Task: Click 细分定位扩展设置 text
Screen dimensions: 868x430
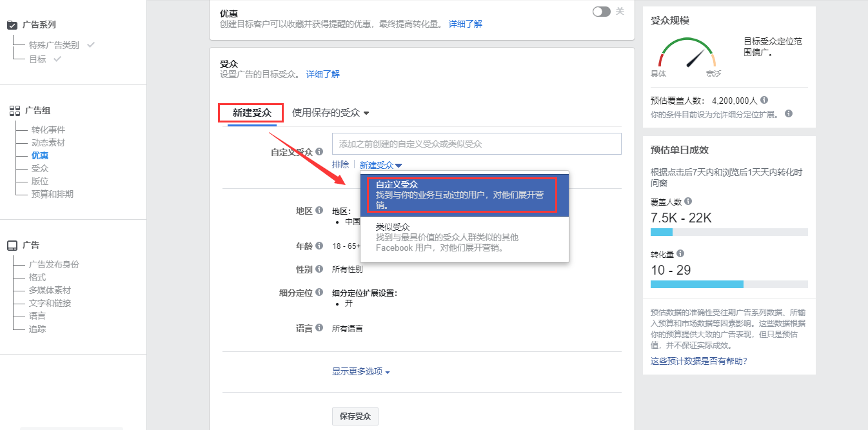Action: click(x=364, y=293)
